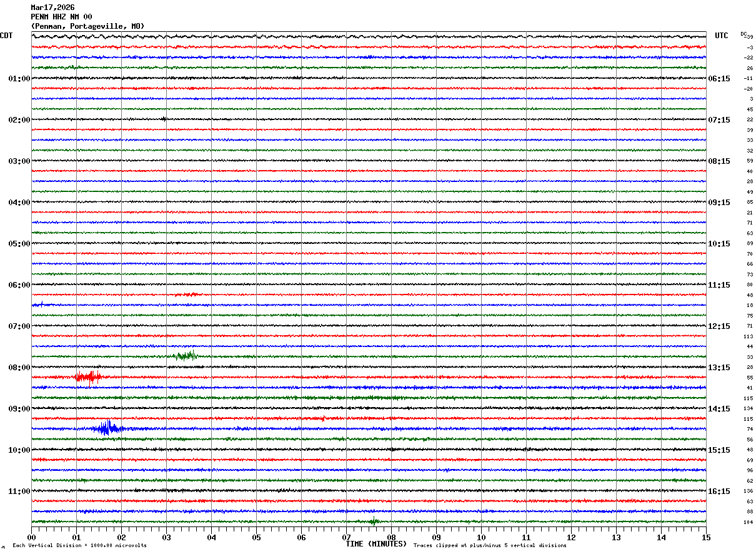
Task: Click the vertical division microvolts scale note
Action: (x=79, y=546)
